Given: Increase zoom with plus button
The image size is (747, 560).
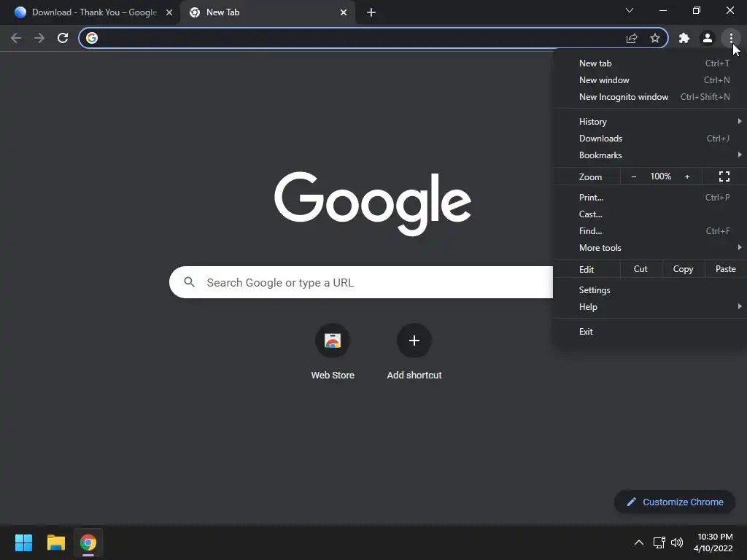Looking at the screenshot, I should pyautogui.click(x=687, y=176).
